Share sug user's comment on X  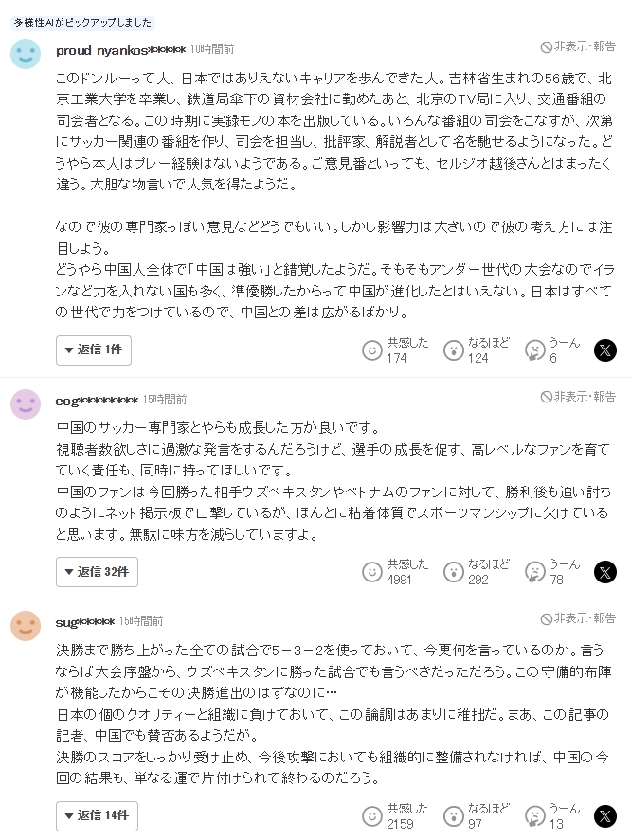605,816
